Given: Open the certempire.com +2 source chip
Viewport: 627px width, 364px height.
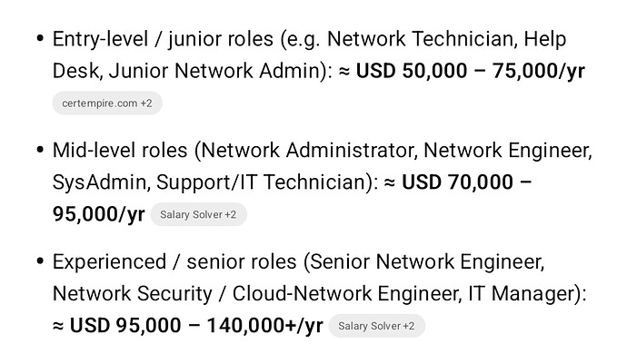Looking at the screenshot, I should tap(106, 103).
